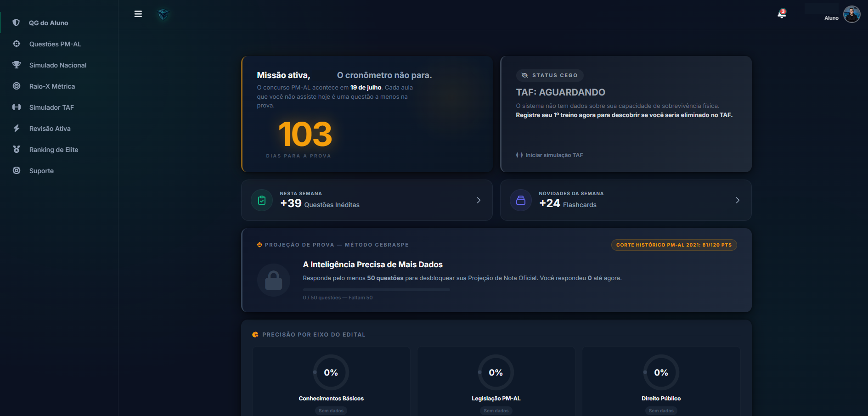868x416 pixels.
Task: Click the 0/50 questões progress bar
Action: [x=376, y=290]
